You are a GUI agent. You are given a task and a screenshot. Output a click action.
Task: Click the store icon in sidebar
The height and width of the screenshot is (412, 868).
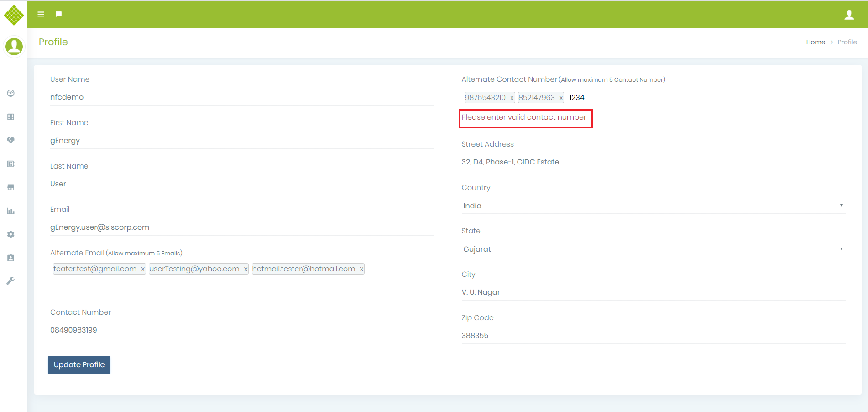11,187
